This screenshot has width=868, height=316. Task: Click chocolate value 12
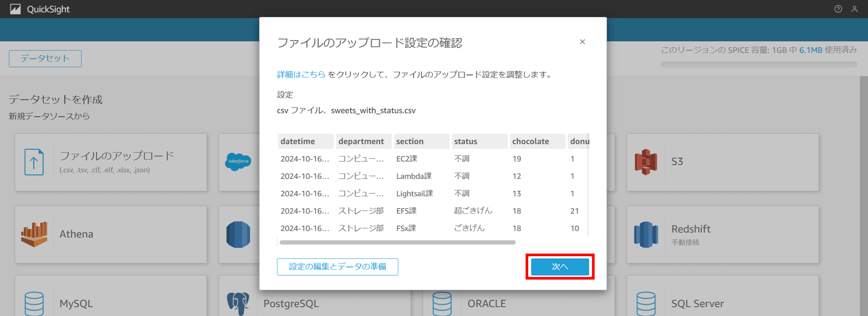[x=516, y=176]
